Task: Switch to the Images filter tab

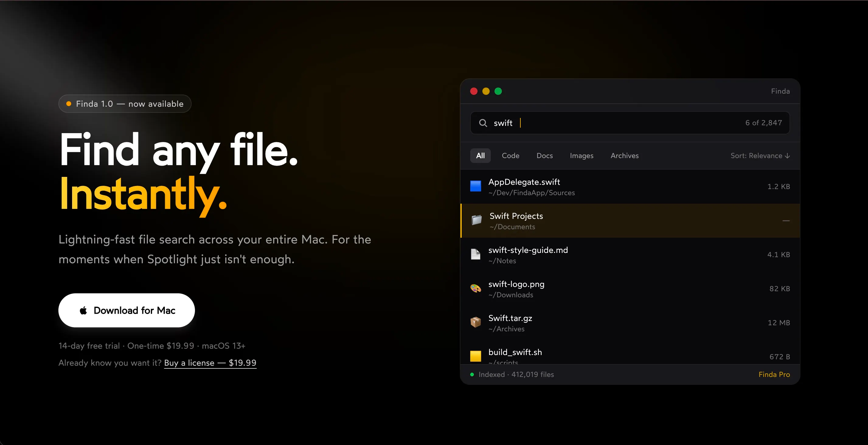Action: 582,156
